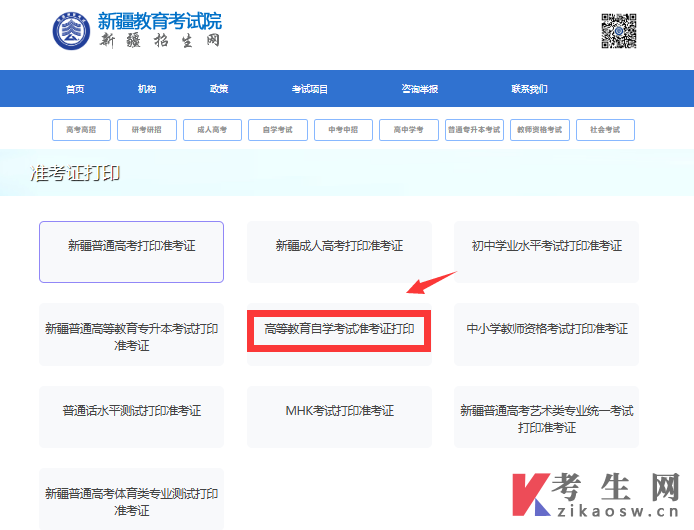
Task: Open 新疆普通高考打印准考证 card
Action: (131, 252)
